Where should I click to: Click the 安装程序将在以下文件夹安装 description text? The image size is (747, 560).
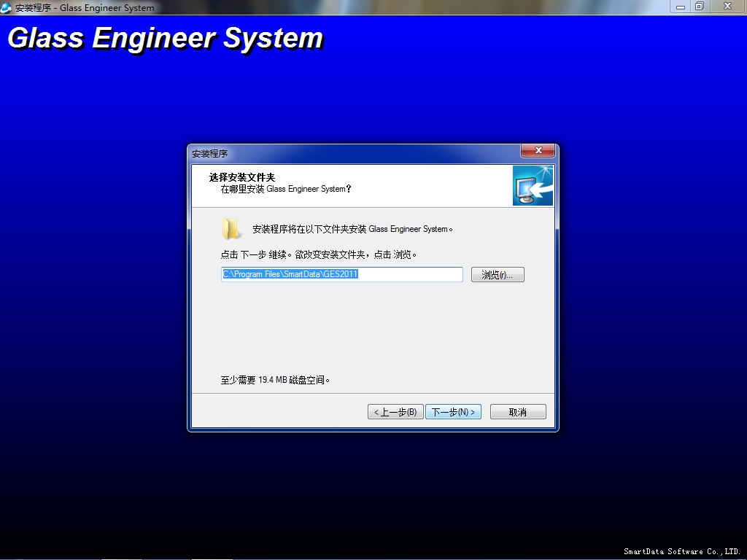click(352, 229)
